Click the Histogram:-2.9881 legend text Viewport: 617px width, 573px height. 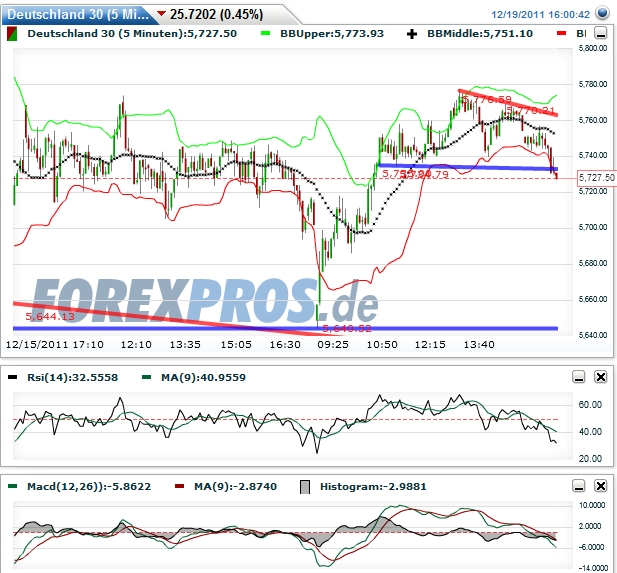click(373, 486)
